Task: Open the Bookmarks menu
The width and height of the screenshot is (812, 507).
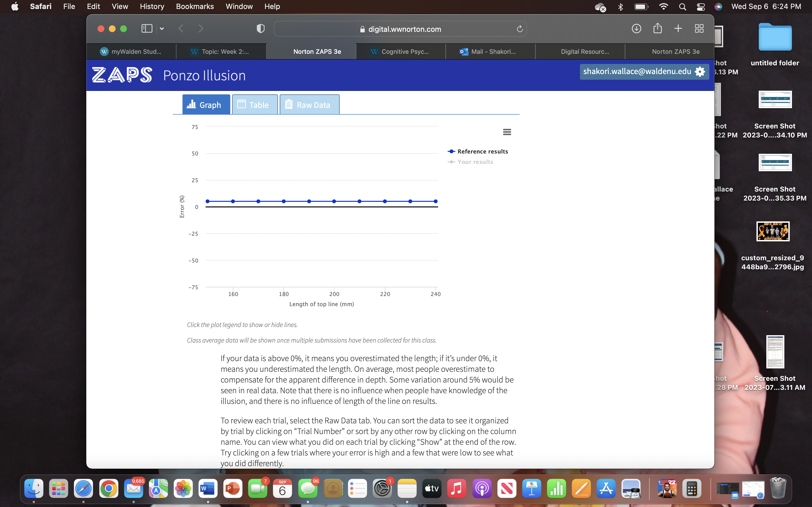Action: pyautogui.click(x=195, y=6)
